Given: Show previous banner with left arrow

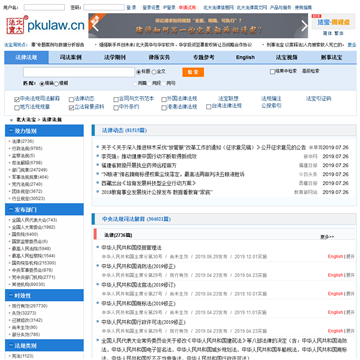Looking at the screenshot, I should pos(95,26).
